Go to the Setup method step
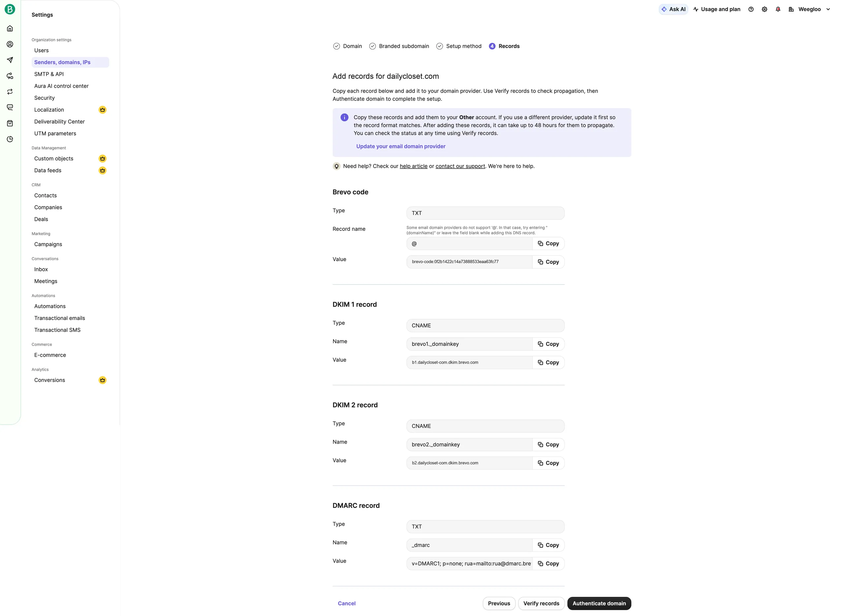The image size is (844, 616). click(459, 46)
